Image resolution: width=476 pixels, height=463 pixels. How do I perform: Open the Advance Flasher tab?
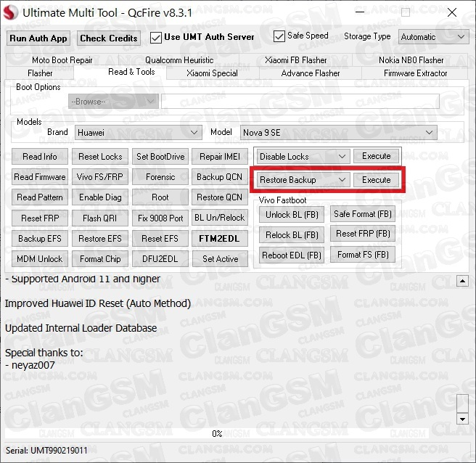[x=311, y=73]
